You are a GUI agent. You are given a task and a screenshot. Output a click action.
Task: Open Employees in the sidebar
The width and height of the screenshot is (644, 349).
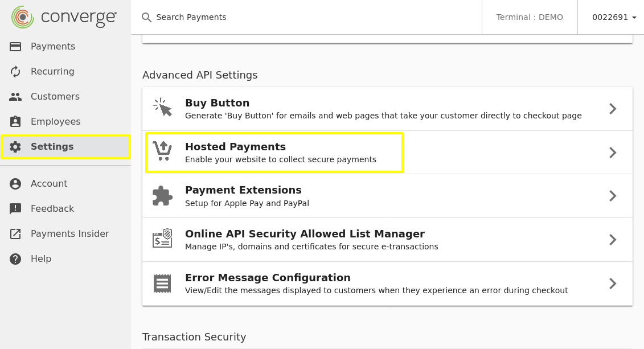[x=55, y=122]
